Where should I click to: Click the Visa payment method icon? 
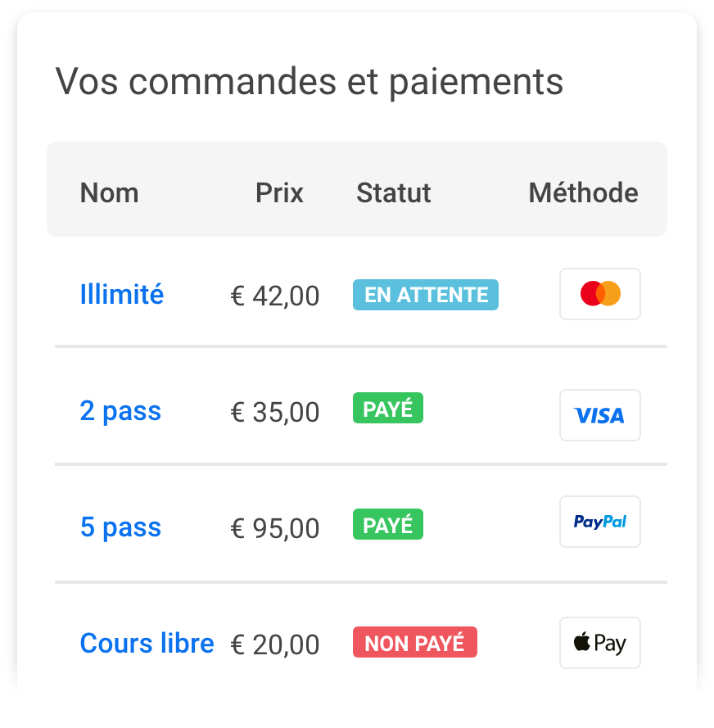pos(599,415)
